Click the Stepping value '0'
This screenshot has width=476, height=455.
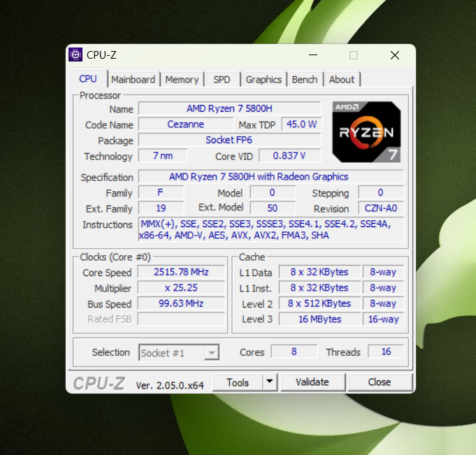(381, 192)
